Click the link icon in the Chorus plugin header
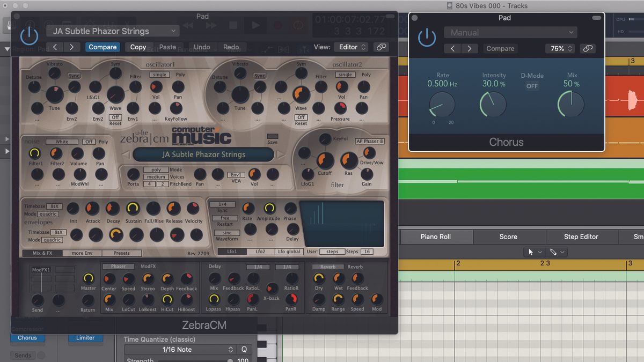 (x=588, y=48)
